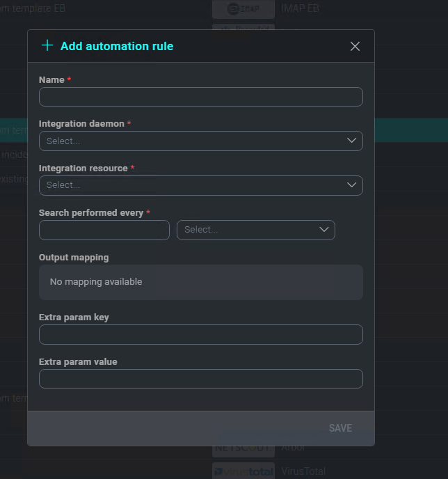Click the plus icon beside Add automation rule
The width and height of the screenshot is (448, 479).
(47, 46)
